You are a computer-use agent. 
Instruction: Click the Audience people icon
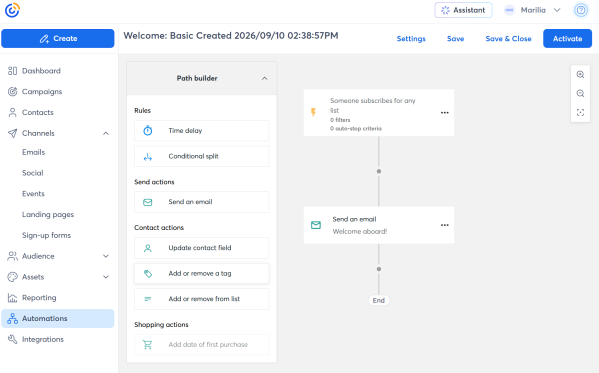point(12,256)
